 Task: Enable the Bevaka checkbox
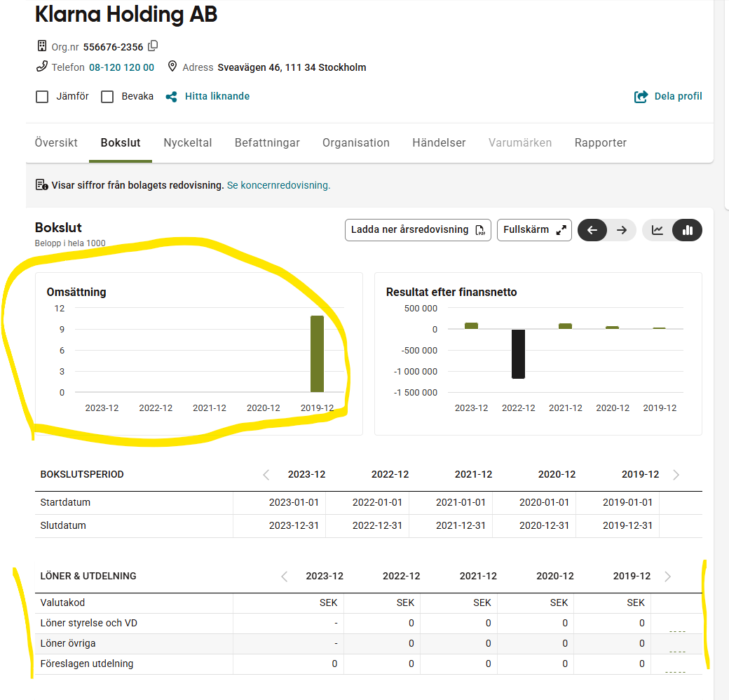(x=107, y=97)
